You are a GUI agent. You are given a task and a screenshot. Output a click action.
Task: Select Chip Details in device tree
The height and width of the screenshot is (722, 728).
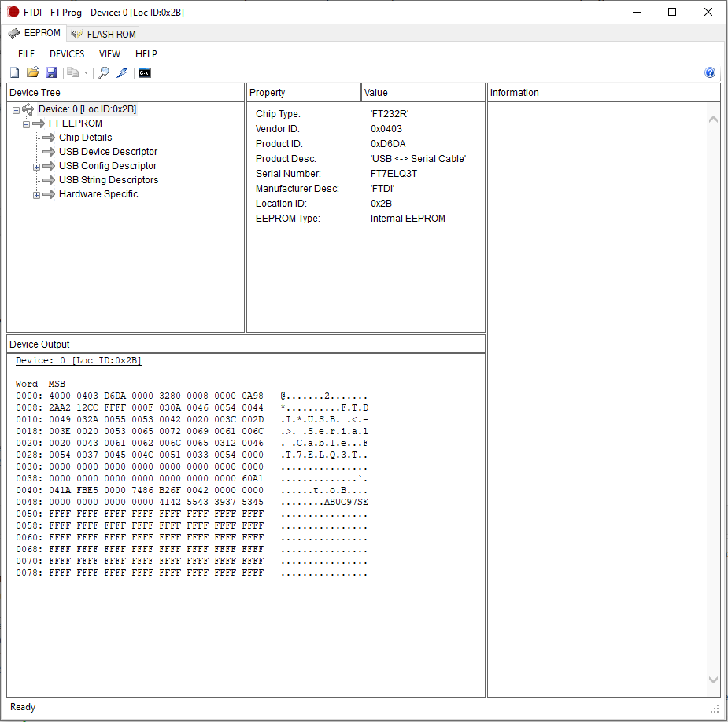click(86, 138)
